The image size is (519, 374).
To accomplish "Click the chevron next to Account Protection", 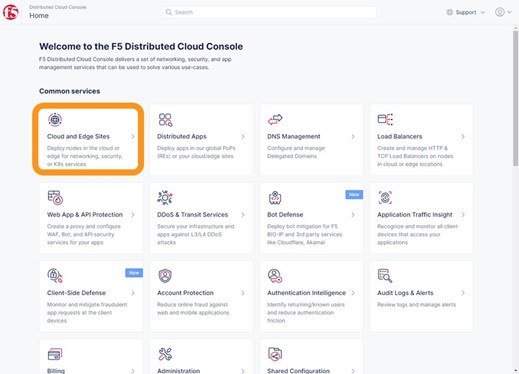I will point(243,293).
